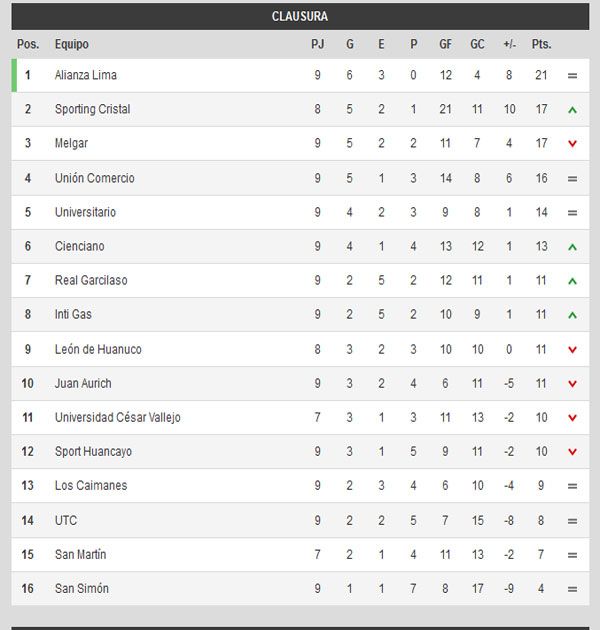Click the PJ column header
600x630 pixels.
point(317,45)
